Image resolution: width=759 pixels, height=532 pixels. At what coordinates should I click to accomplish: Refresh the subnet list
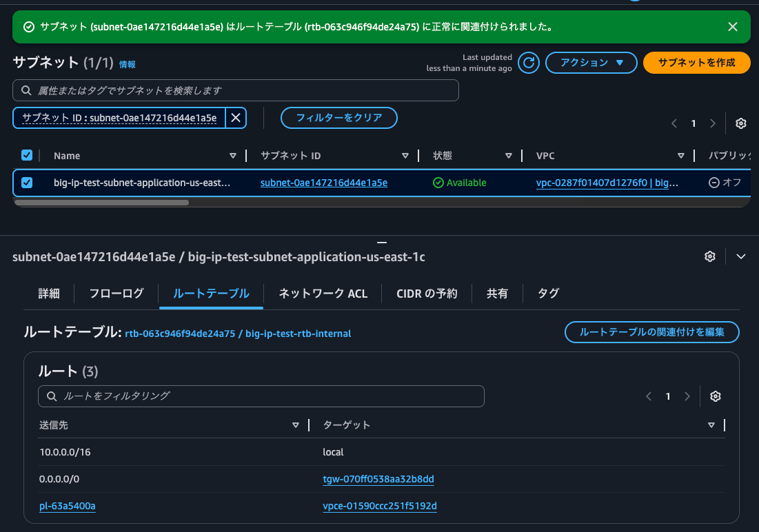click(528, 63)
